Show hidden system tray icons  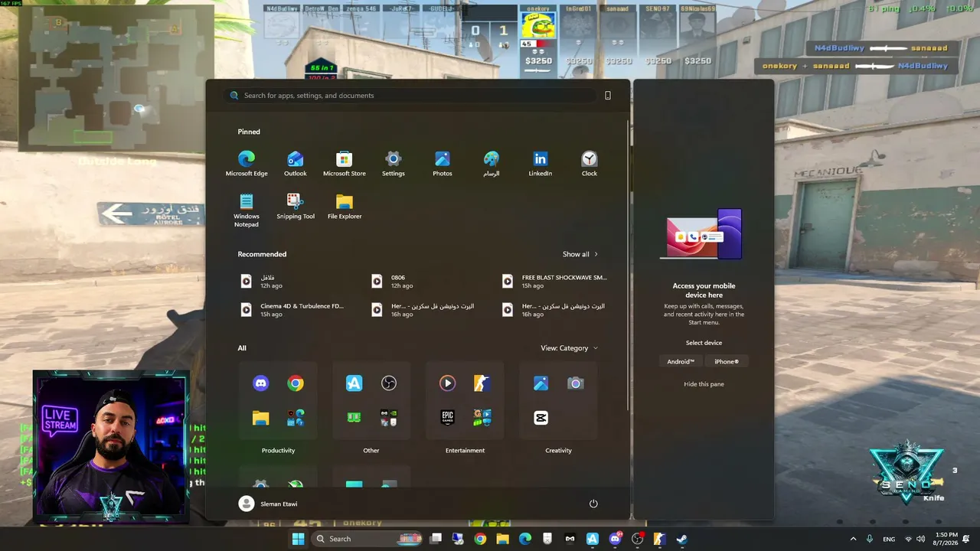point(853,539)
